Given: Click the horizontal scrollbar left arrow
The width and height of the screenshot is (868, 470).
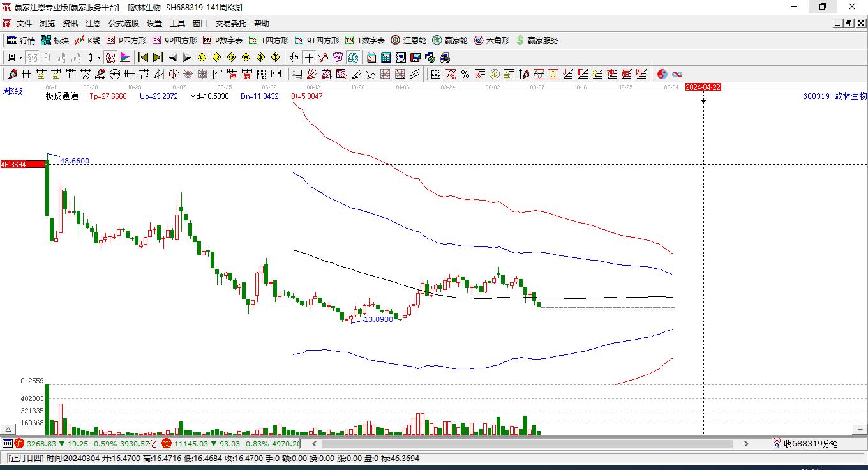Looking at the screenshot, I should coord(314,443).
